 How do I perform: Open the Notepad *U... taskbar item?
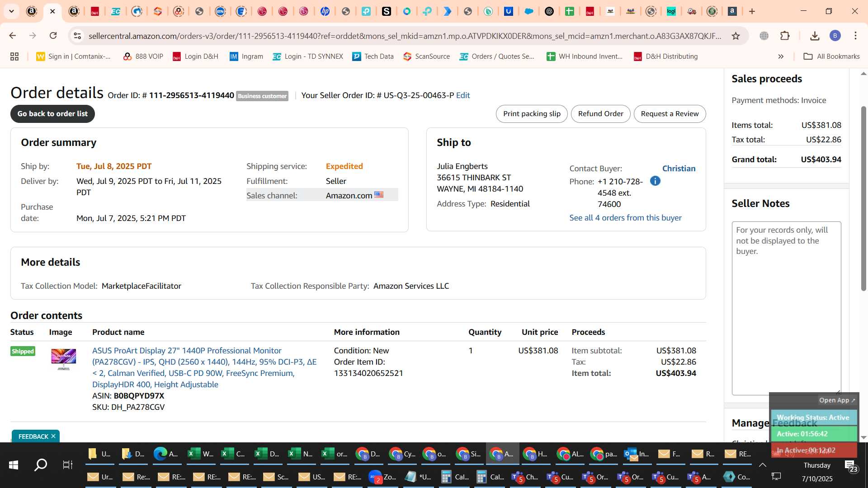(x=418, y=477)
